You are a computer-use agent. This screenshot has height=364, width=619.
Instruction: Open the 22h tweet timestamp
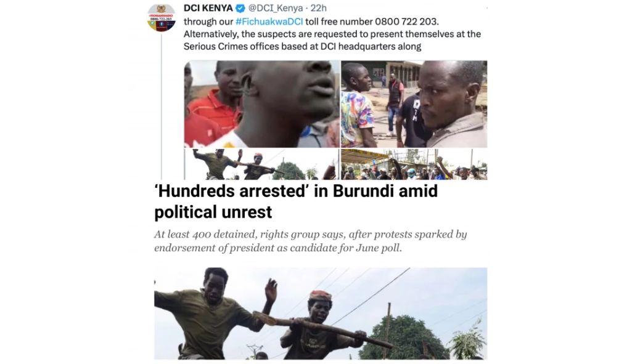[x=319, y=8]
